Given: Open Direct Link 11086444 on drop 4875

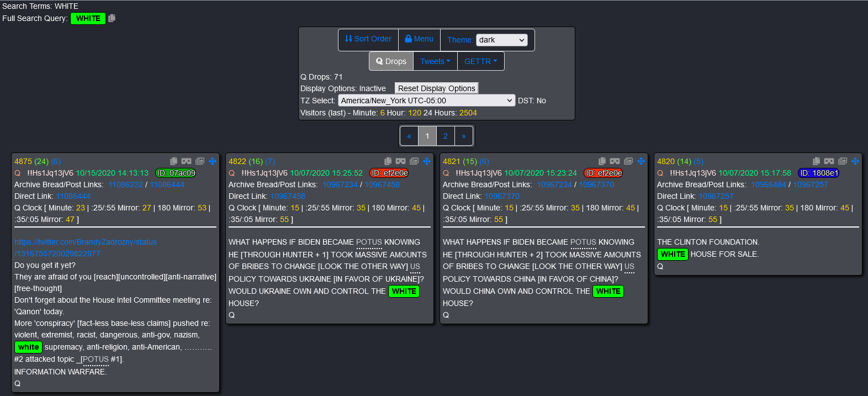Looking at the screenshot, I should coord(73,196).
